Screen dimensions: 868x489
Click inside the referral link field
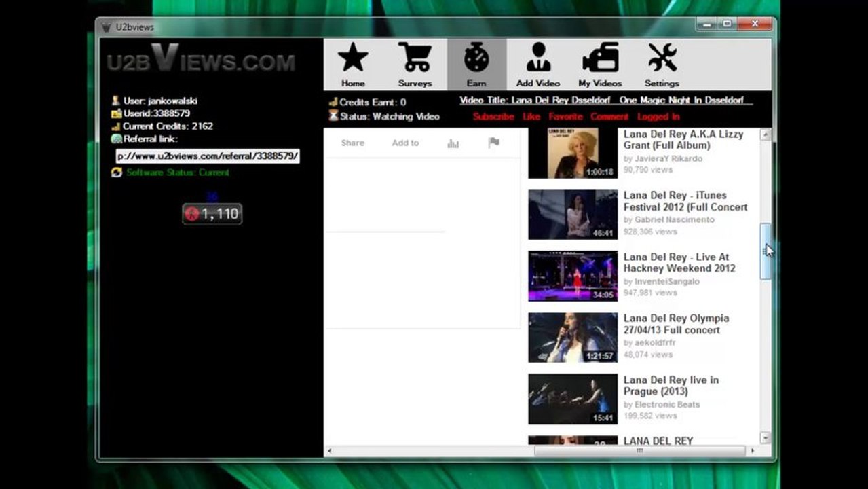click(x=208, y=156)
